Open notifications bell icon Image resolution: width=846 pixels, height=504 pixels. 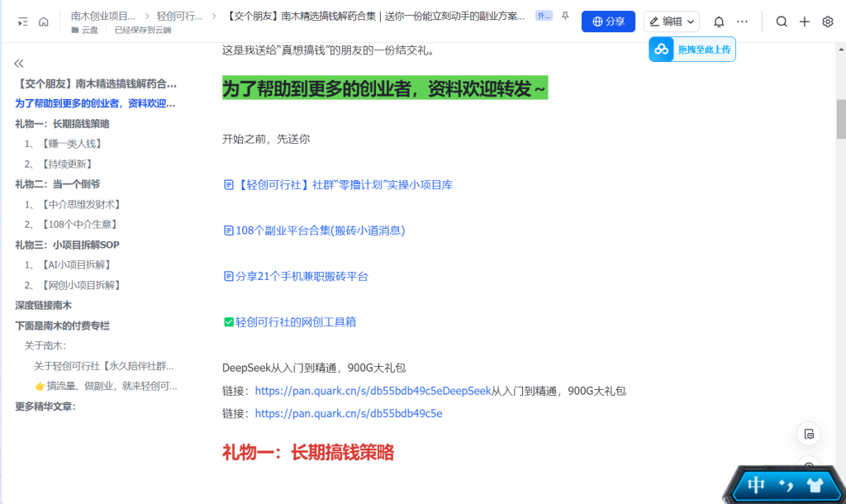tap(719, 21)
